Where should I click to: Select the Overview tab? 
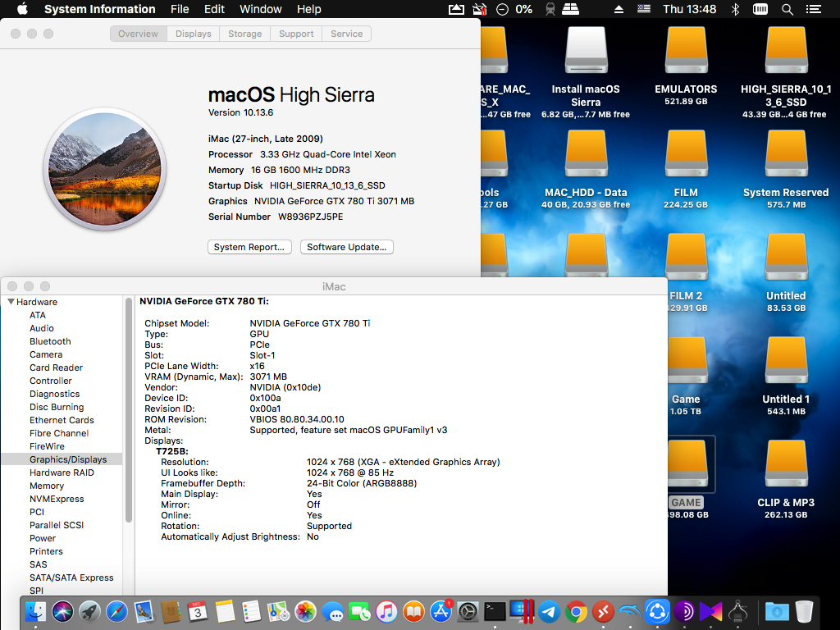[138, 34]
